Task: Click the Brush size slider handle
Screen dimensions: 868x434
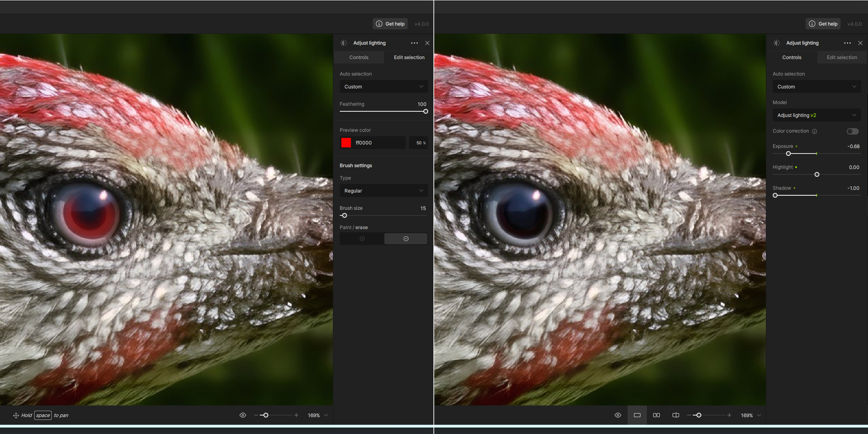Action: (x=344, y=216)
